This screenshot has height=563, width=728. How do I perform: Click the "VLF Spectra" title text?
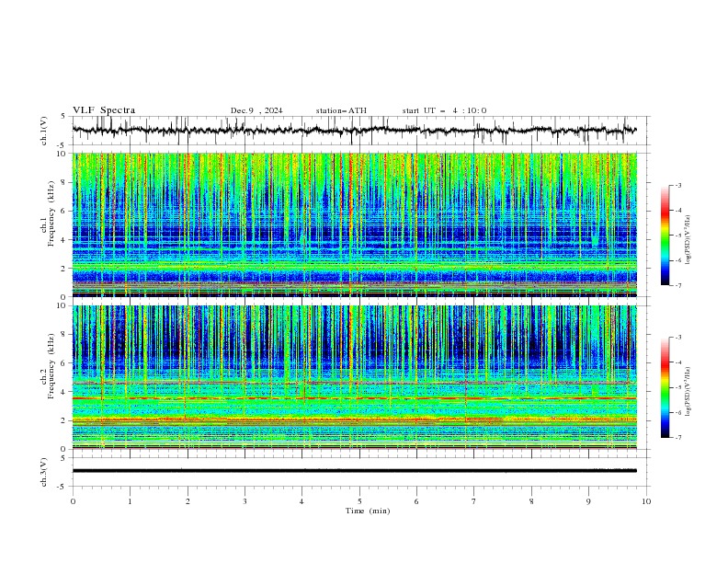104,110
